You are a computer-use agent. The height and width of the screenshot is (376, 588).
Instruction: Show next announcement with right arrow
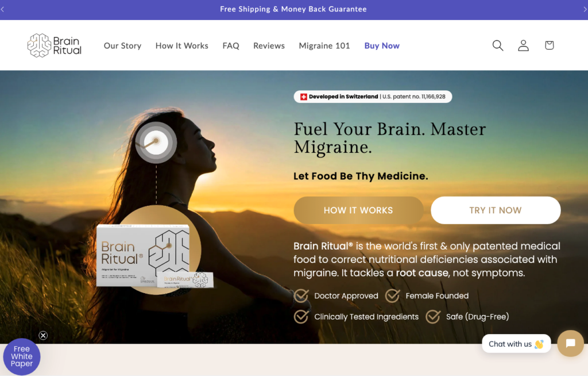coord(585,9)
